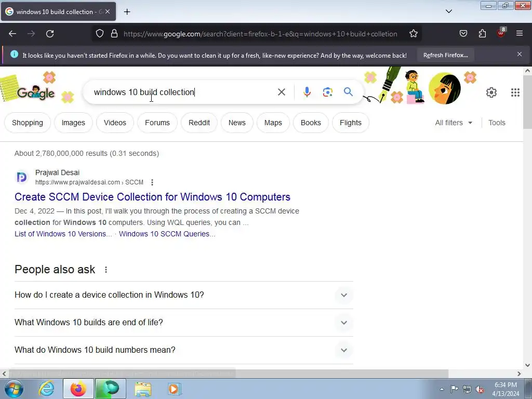Filter results by Reddit
This screenshot has height=399, width=532.
pyautogui.click(x=199, y=123)
